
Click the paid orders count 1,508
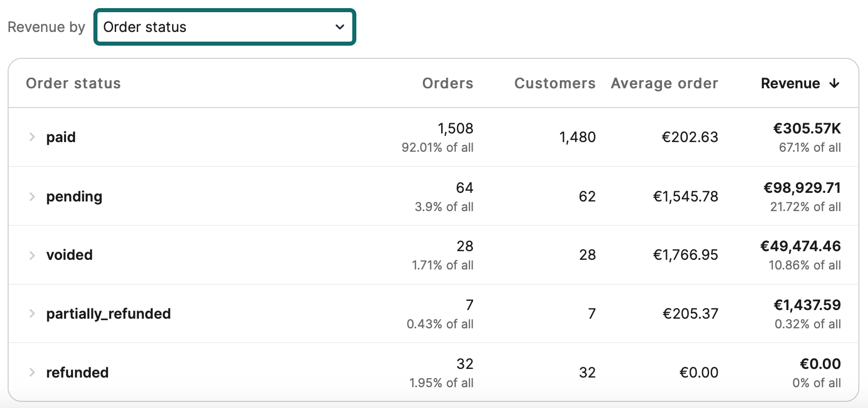(455, 128)
